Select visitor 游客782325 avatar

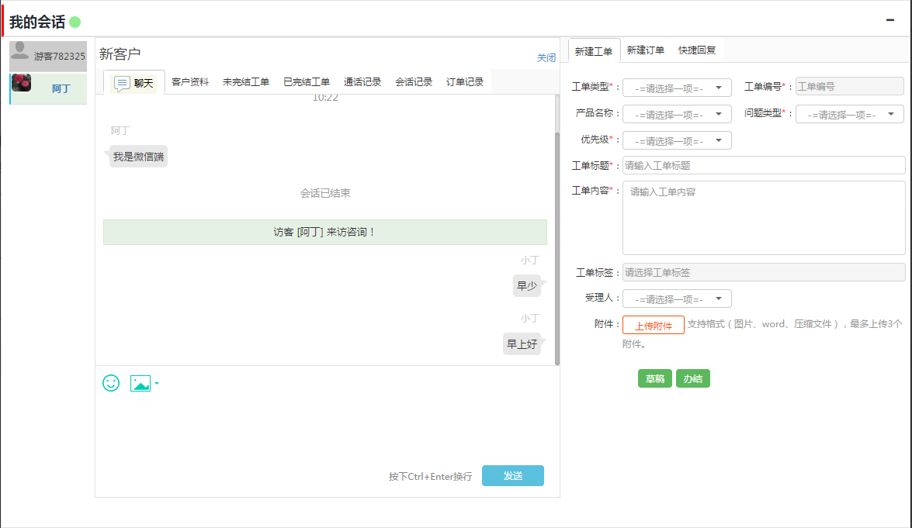[x=20, y=50]
